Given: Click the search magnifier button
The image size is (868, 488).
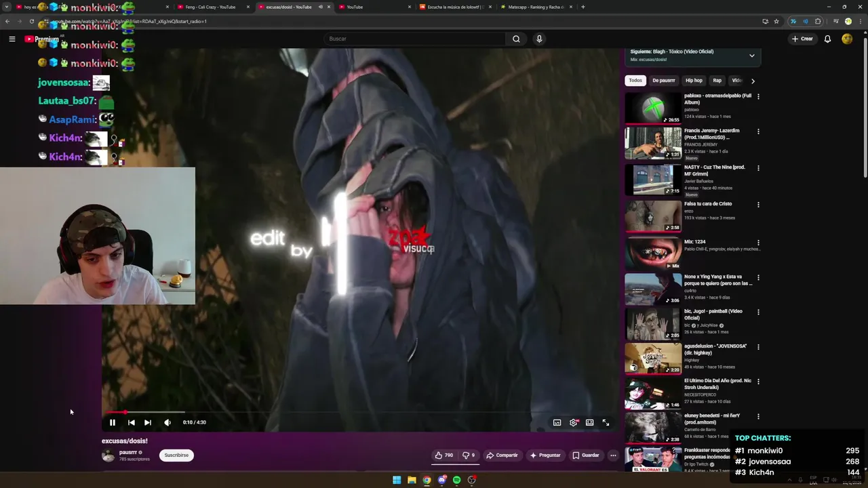Looking at the screenshot, I should pos(516,39).
